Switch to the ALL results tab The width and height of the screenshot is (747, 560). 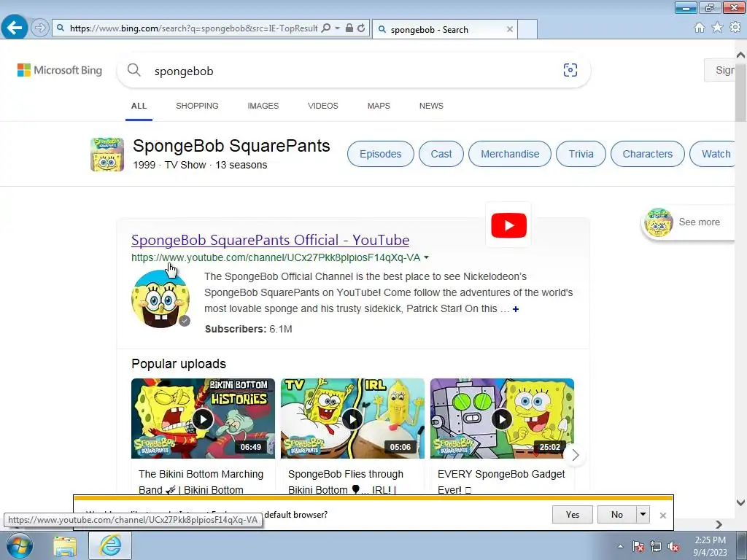tap(139, 106)
